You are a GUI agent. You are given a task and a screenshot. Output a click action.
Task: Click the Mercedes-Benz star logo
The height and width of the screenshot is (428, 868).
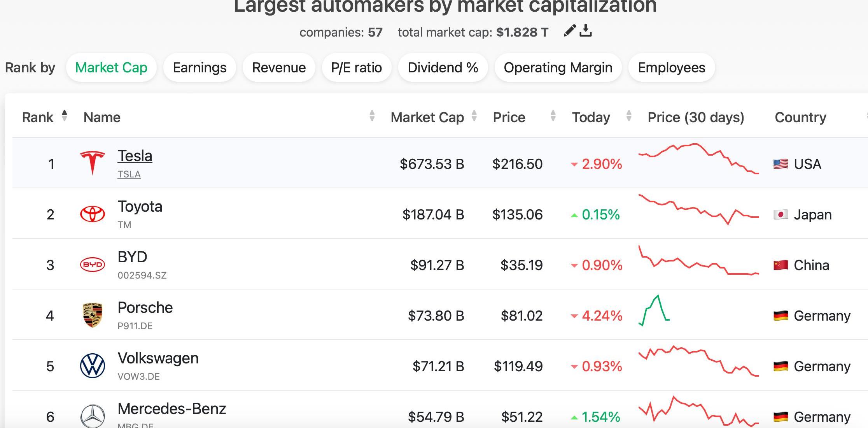tap(93, 416)
